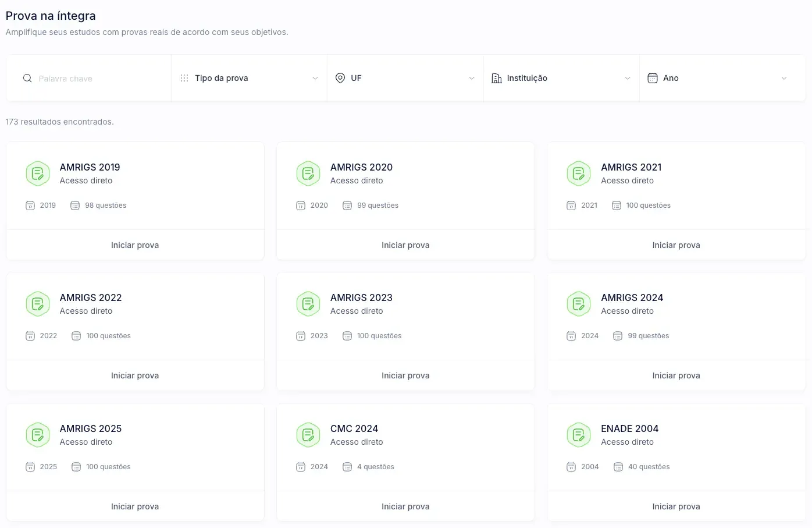This screenshot has width=812, height=528.
Task: Click Iniciar prova for AMRIGS 2025
Action: 135,506
